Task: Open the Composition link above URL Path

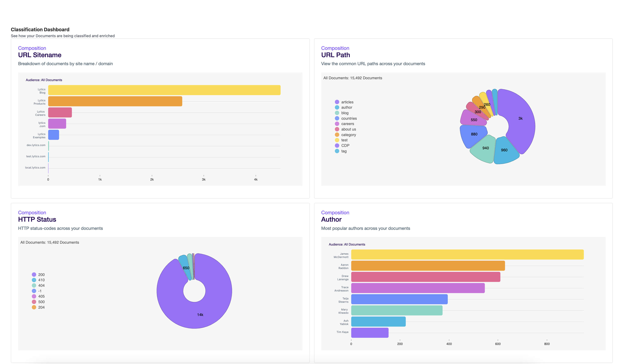Action: click(335, 48)
